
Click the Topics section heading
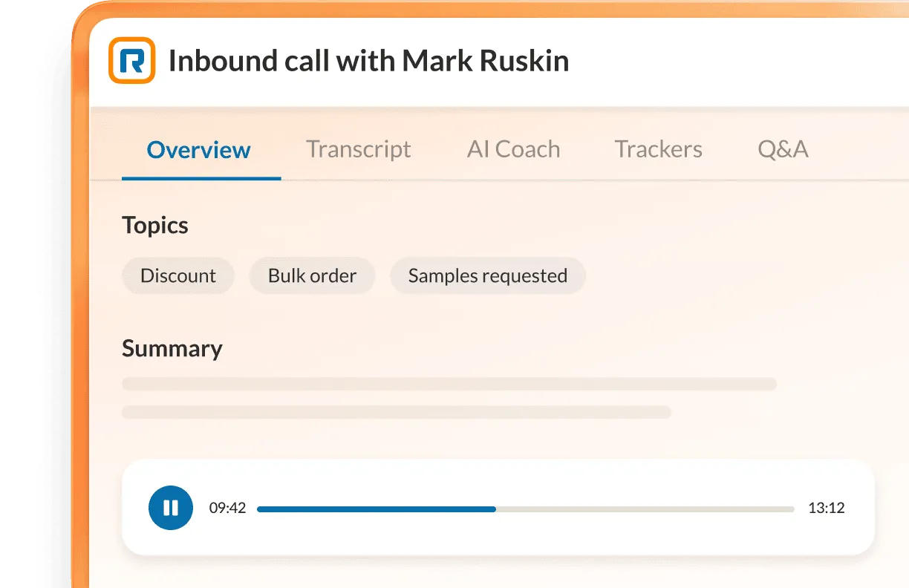click(x=155, y=225)
